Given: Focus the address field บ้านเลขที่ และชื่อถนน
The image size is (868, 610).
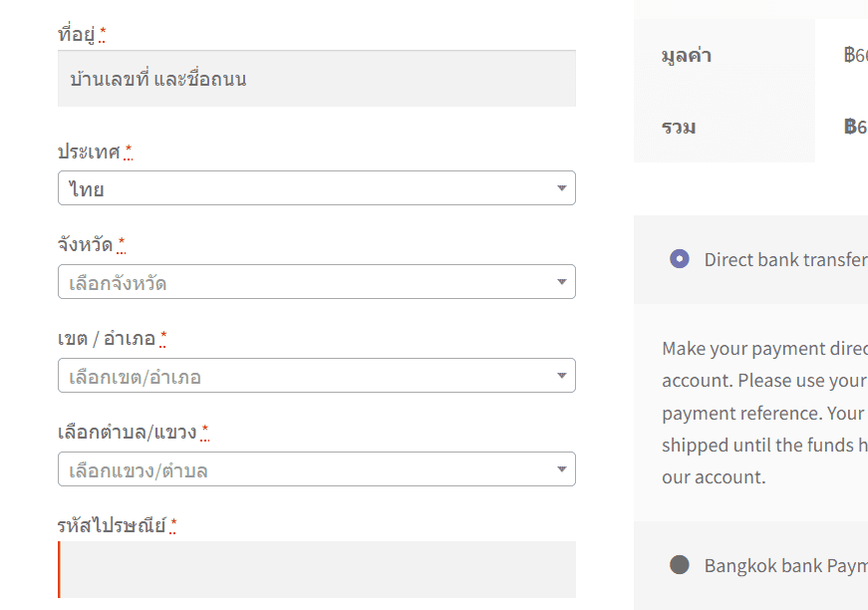Looking at the screenshot, I should (x=317, y=79).
